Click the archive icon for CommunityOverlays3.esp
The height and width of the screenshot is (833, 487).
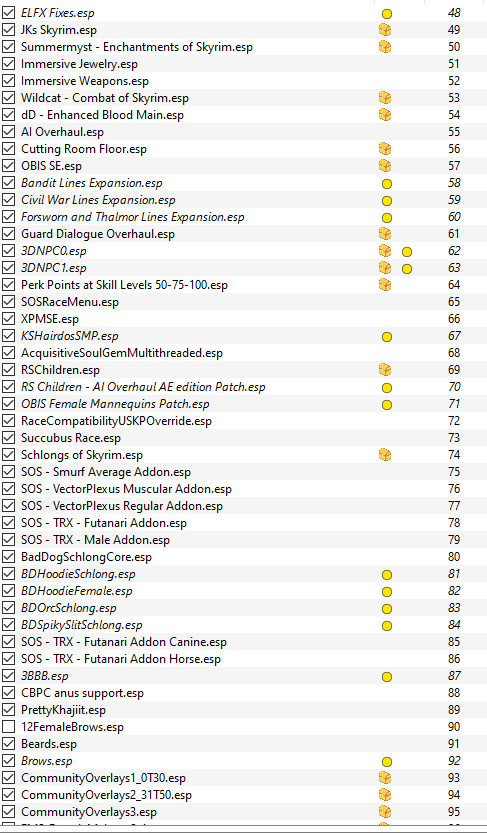pyautogui.click(x=385, y=812)
